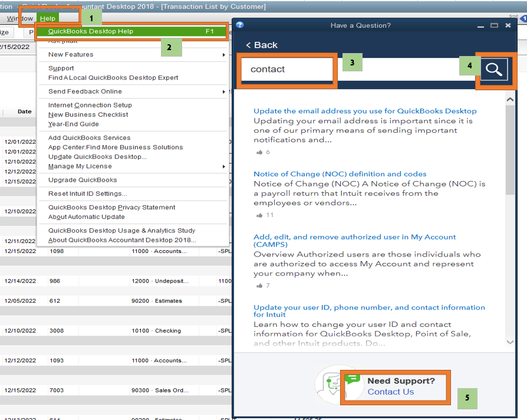Select the 612 Estimates row
The width and height of the screenshot is (527, 420).
117,301
